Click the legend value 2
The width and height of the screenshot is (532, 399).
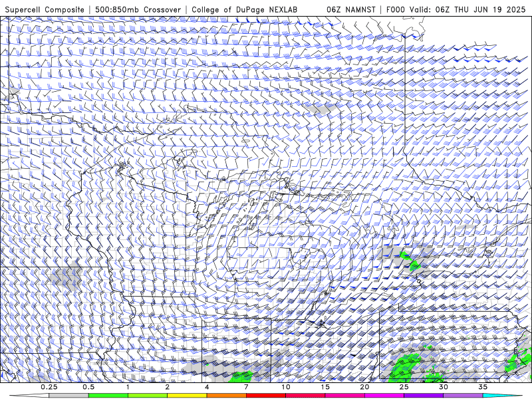click(168, 387)
